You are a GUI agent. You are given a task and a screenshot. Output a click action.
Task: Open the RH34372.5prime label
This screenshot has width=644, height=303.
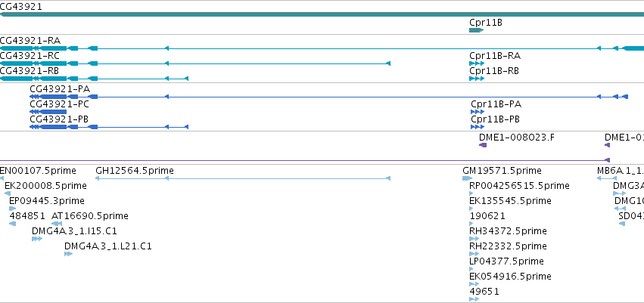click(508, 230)
